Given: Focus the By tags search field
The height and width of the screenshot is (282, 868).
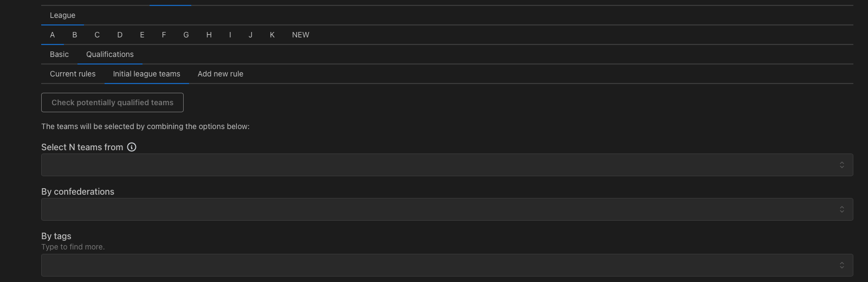Looking at the screenshot, I should pos(447,265).
